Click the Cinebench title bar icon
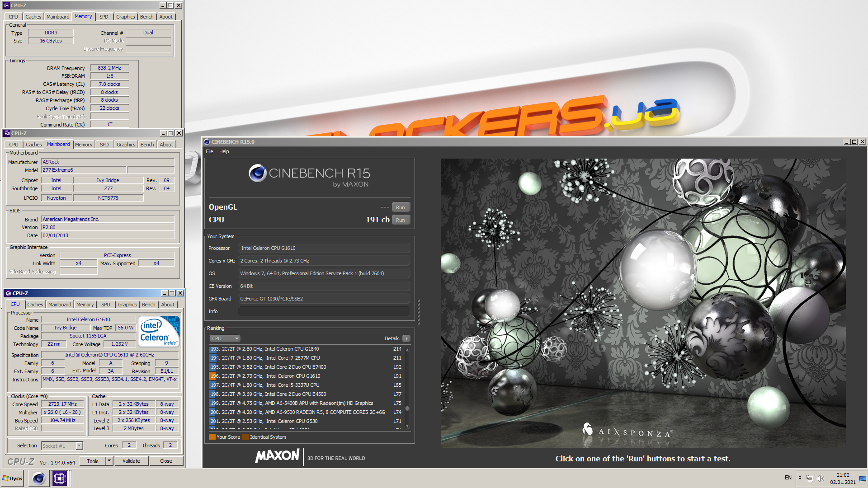Screen dimensions: 868x488 pyautogui.click(x=207, y=142)
